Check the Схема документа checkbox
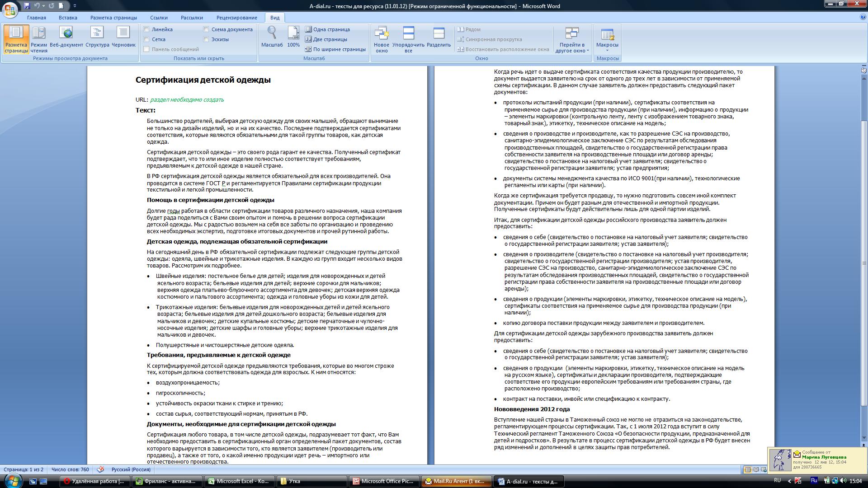The height and width of the screenshot is (488, 868). pos(206,29)
